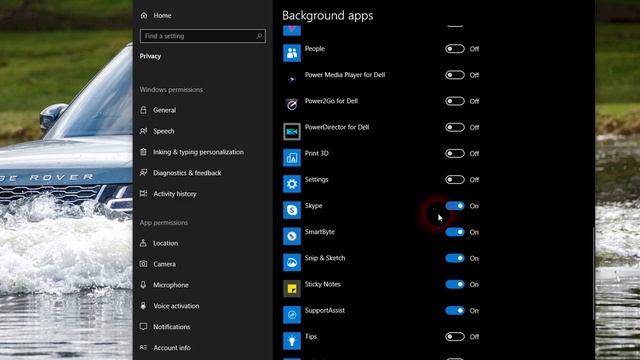Turn off Skype background toggle
640x360 pixels.
click(455, 206)
